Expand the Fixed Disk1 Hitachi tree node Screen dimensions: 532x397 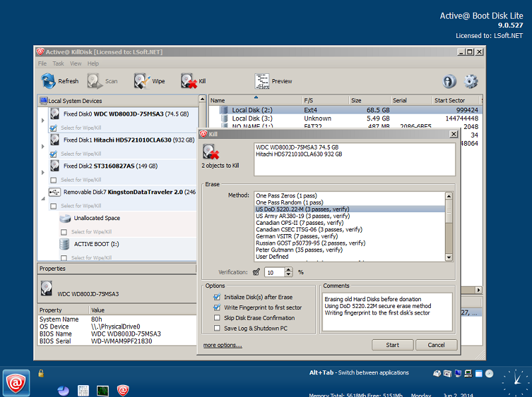click(x=43, y=146)
